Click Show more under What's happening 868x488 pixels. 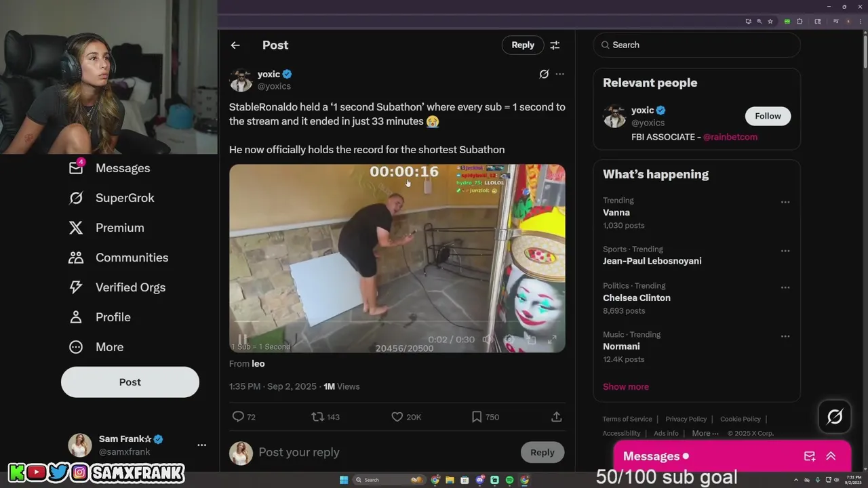click(x=626, y=386)
